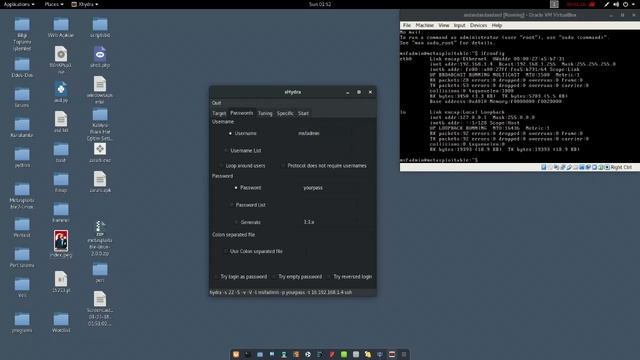Check Protocol does not require usernames
Viewport: 640px width, 360px height.
[x=283, y=166]
